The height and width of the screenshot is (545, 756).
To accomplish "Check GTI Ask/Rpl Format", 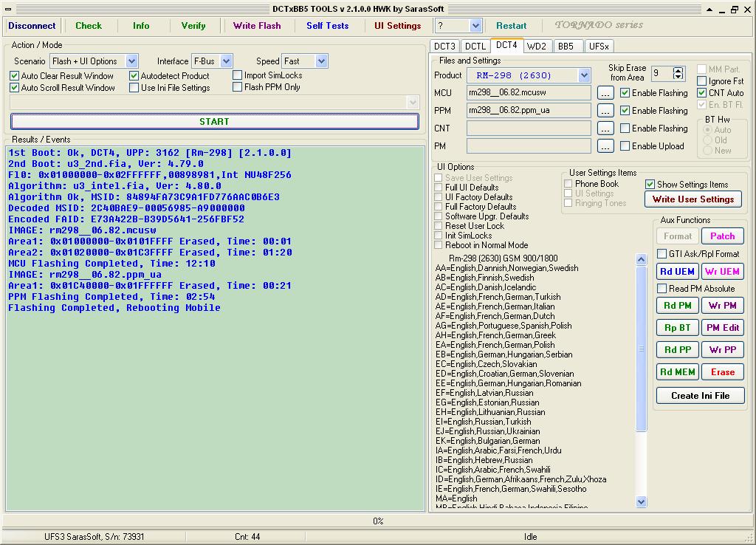I will pyautogui.click(x=662, y=254).
